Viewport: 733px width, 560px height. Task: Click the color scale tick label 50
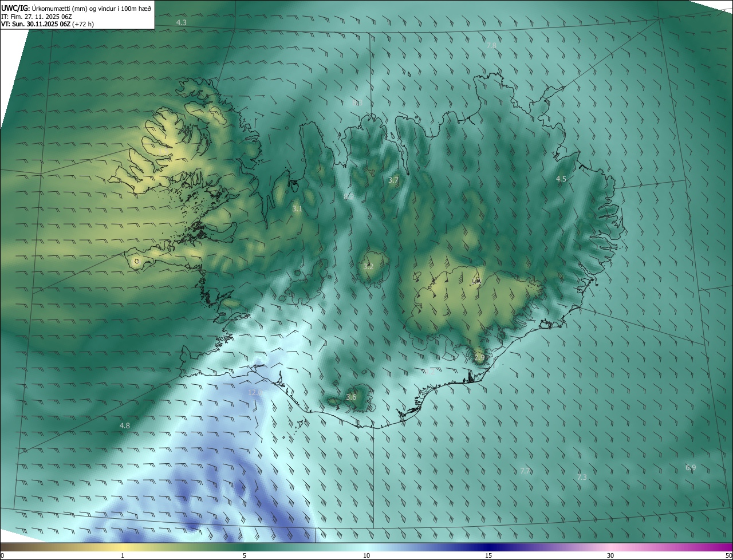click(728, 555)
